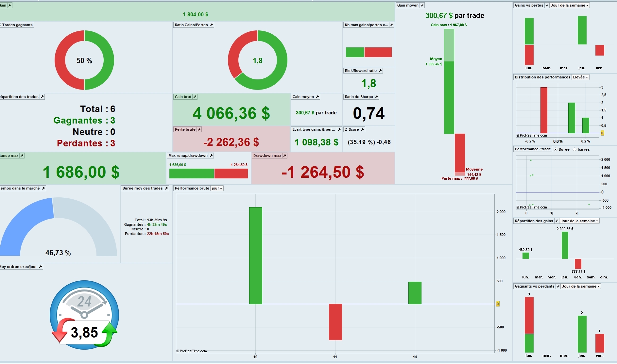Viewport: 617px width, 364px height.
Task: Open the Gains vs pertes wrench settings
Action: (547, 5)
